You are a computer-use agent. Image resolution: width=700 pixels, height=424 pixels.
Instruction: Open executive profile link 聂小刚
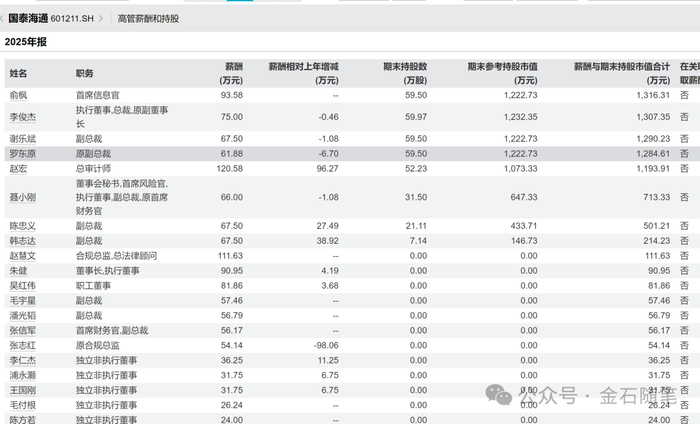point(23,197)
